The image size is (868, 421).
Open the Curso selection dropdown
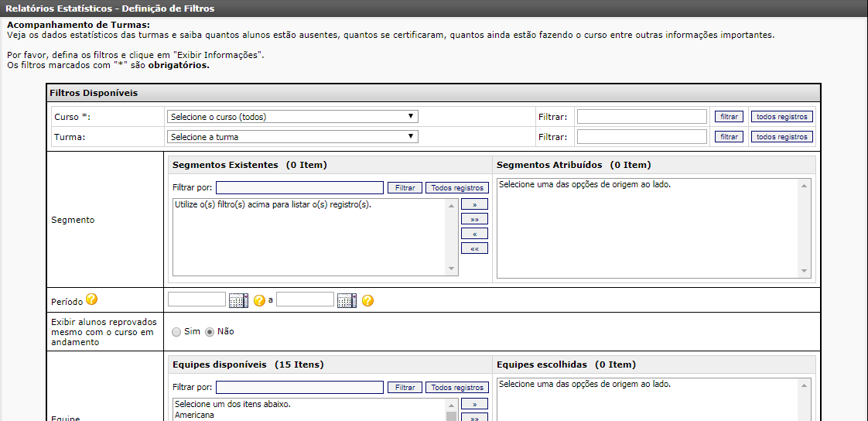[x=292, y=117]
